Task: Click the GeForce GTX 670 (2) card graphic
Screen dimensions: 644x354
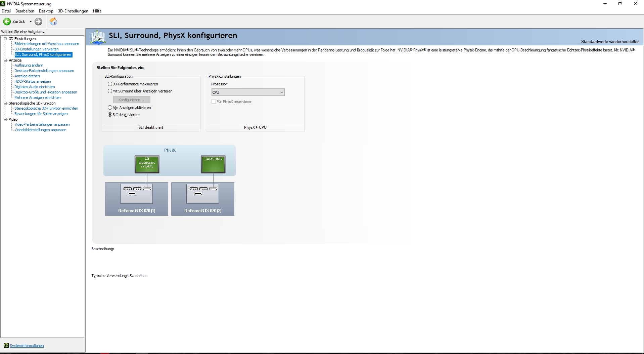Action: 203,199
